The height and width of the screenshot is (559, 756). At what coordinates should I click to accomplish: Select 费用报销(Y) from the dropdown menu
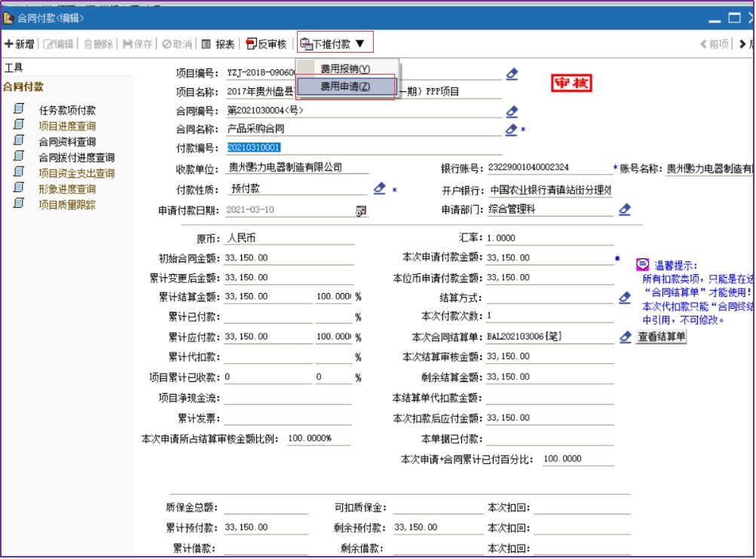[345, 69]
